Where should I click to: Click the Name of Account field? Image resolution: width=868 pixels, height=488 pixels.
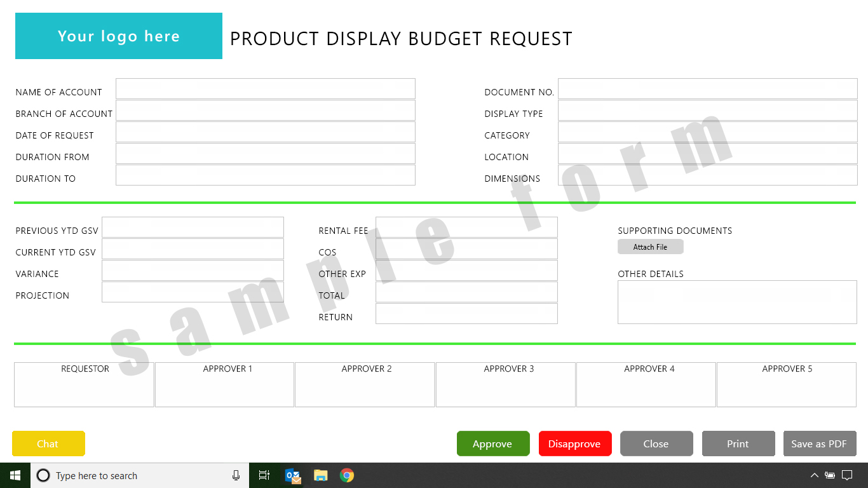tap(266, 89)
